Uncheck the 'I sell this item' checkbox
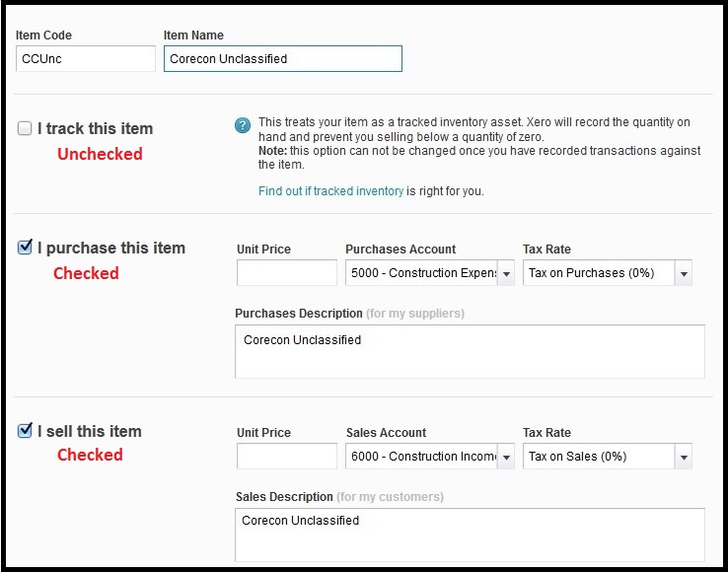 pos(25,431)
